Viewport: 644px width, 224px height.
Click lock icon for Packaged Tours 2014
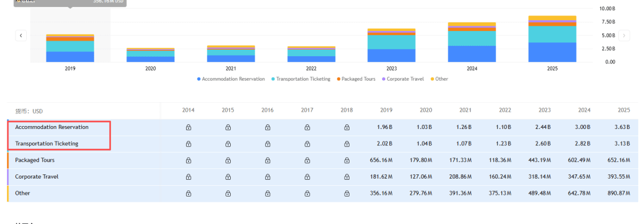[188, 161]
